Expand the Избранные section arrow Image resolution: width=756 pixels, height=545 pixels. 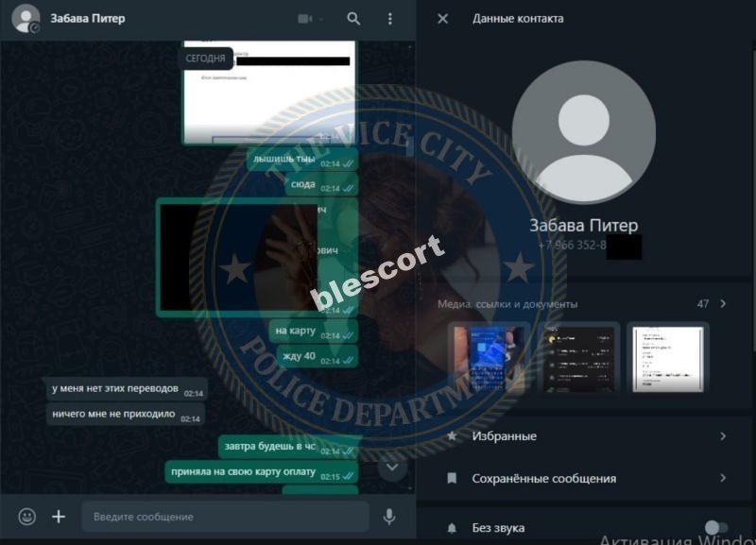[723, 436]
